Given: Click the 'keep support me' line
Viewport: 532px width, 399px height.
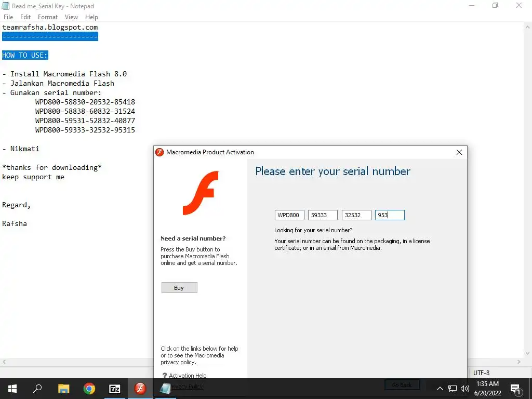Looking at the screenshot, I should [x=33, y=177].
